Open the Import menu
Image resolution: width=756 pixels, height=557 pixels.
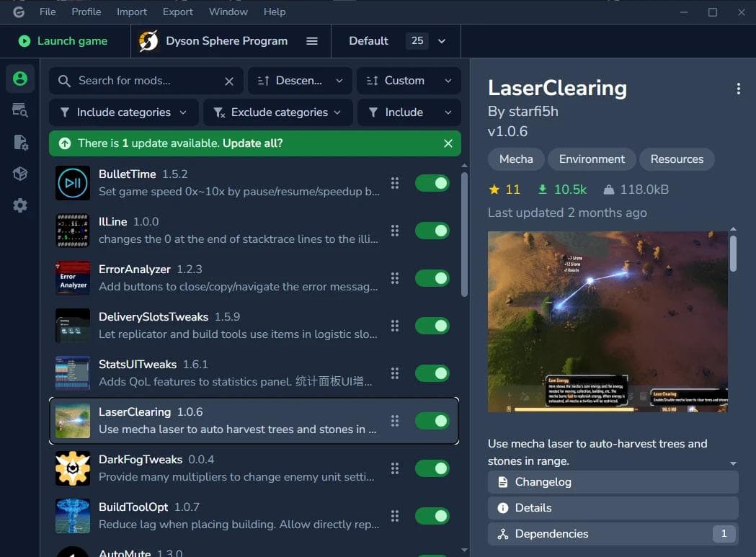coord(132,12)
